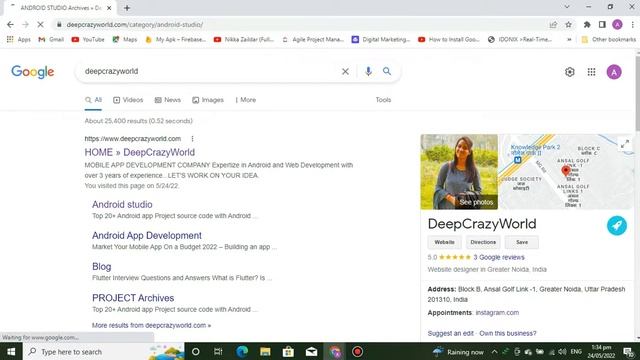Click the page vertical scrollbar

(x=637, y=94)
